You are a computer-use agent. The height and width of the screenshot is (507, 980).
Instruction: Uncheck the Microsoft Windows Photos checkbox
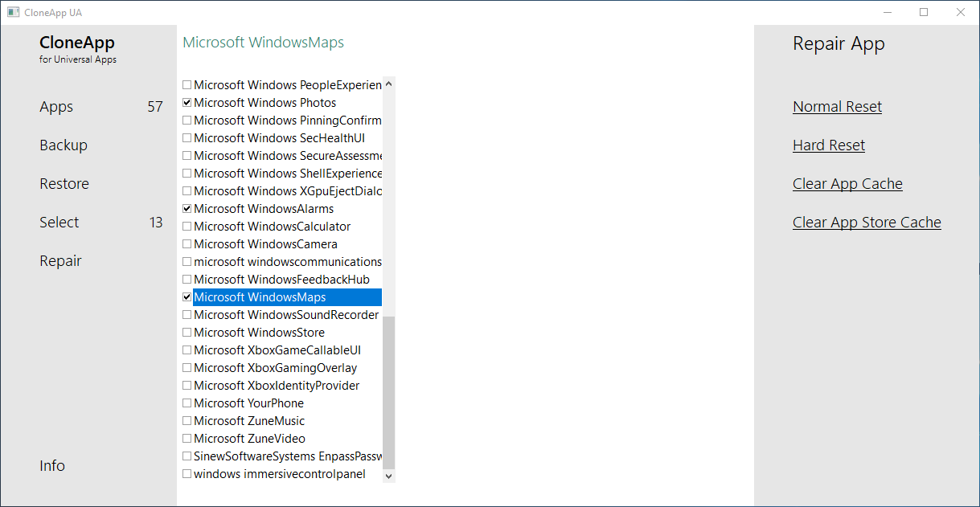(x=187, y=103)
